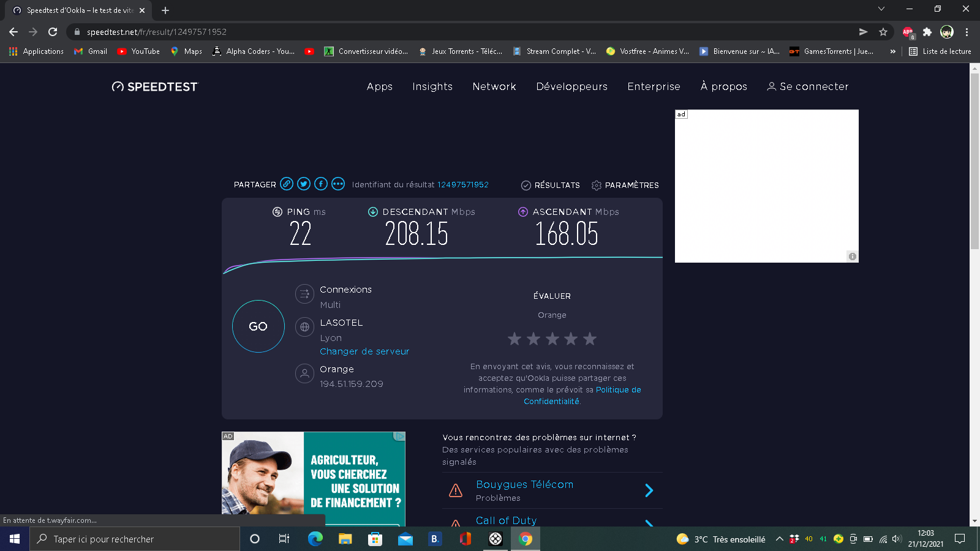
Task: Click the Windows search box
Action: point(135,539)
